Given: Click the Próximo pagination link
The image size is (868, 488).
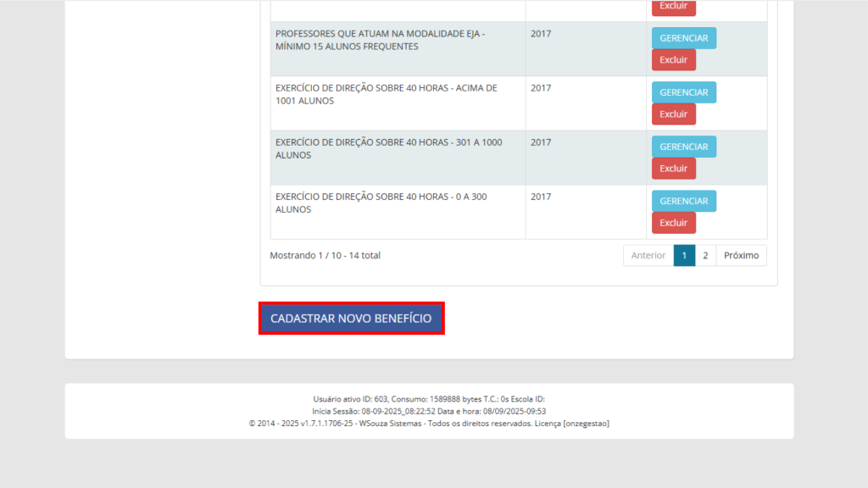Looking at the screenshot, I should (x=741, y=255).
